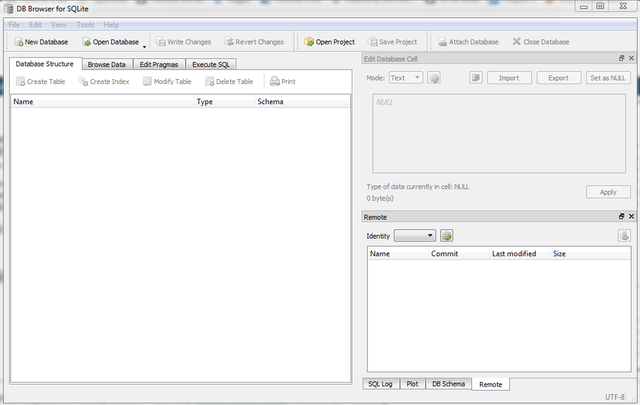Click the Write Changes toolbar button
The image size is (640, 405).
coord(184,42)
